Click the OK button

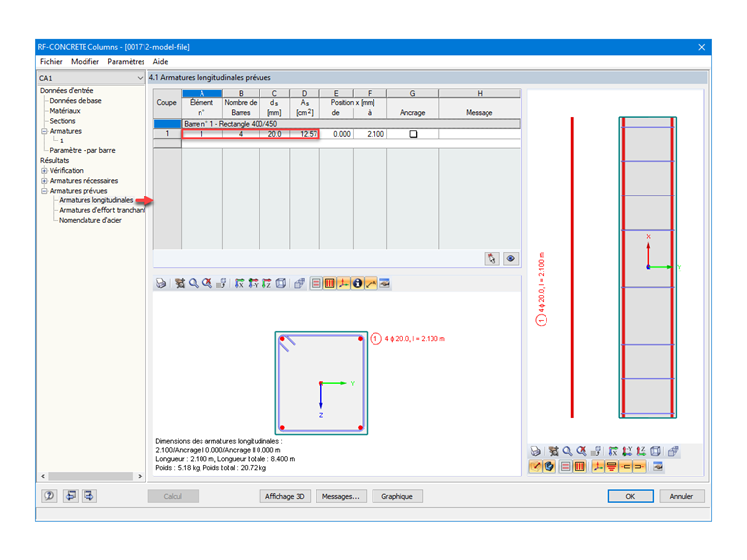pos(630,496)
